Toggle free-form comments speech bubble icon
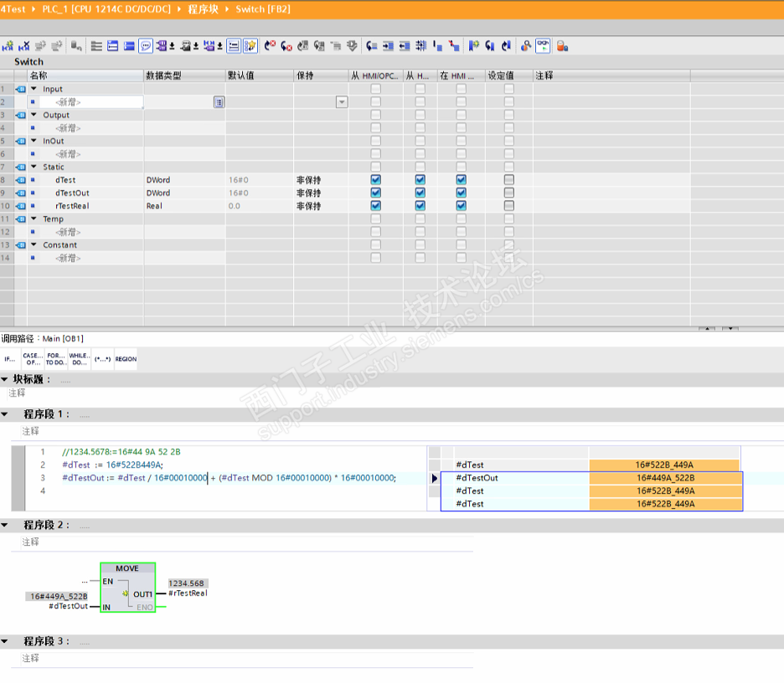The width and height of the screenshot is (784, 683). click(146, 47)
